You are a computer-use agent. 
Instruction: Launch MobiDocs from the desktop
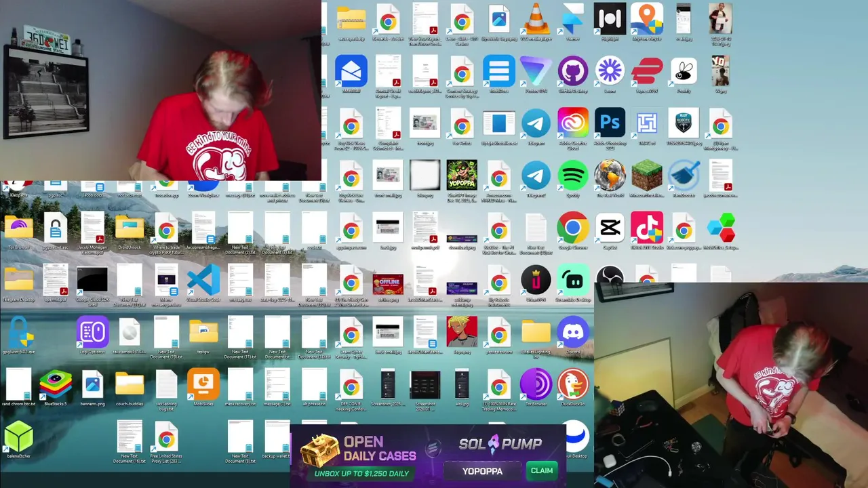point(499,71)
